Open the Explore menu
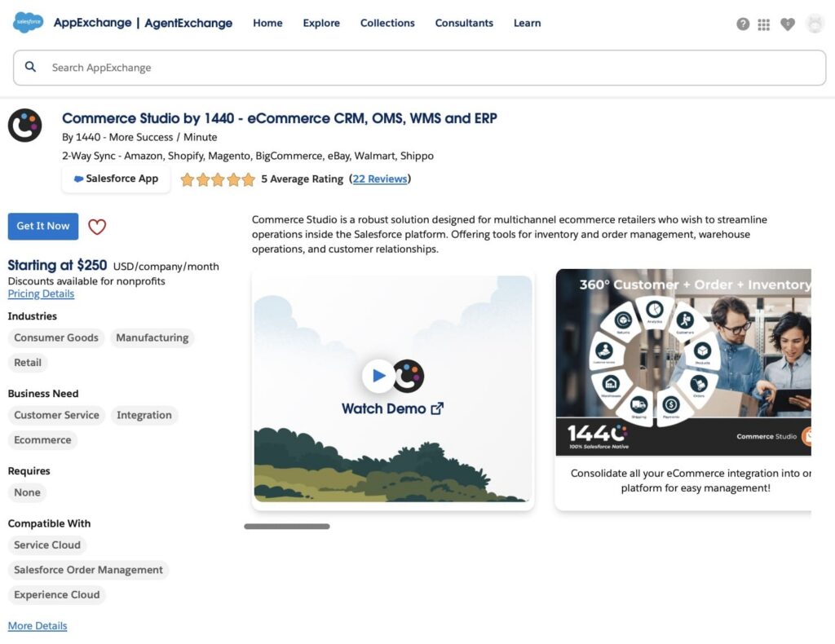This screenshot has height=644, width=835. coord(321,23)
